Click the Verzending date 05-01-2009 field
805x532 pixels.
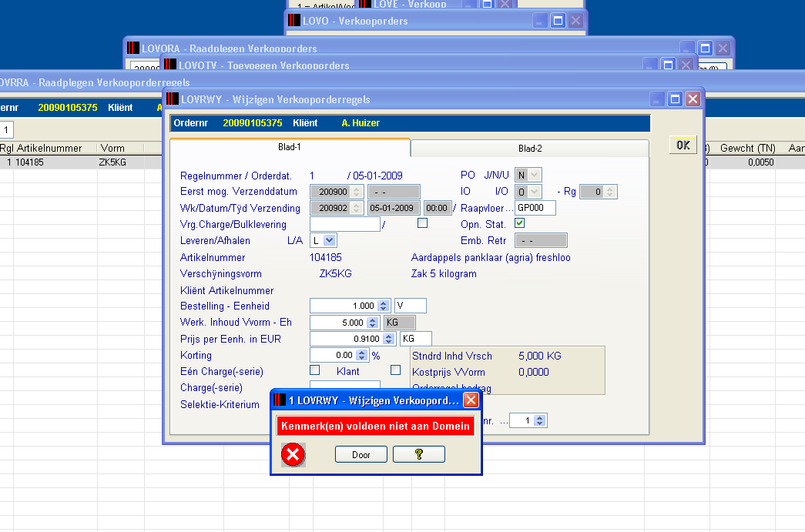pos(394,208)
